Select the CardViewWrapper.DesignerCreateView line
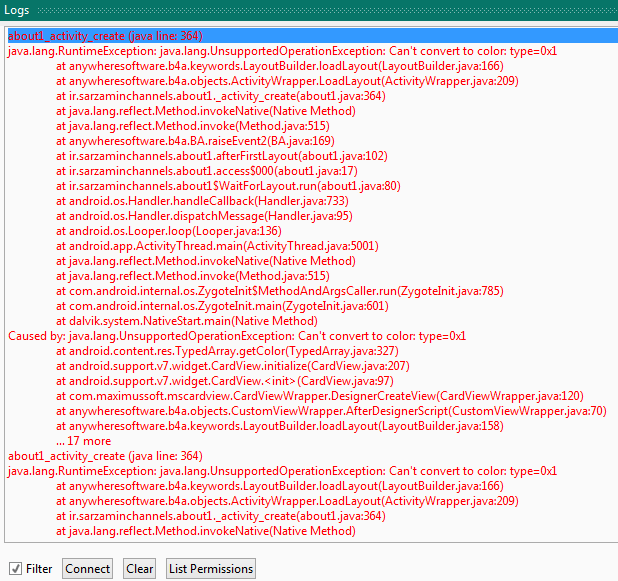Viewport: 618px width, 581px height. pyautogui.click(x=320, y=396)
